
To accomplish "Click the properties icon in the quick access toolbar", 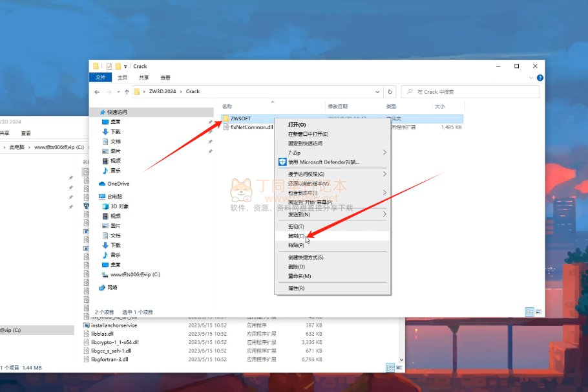I will 109,66.
